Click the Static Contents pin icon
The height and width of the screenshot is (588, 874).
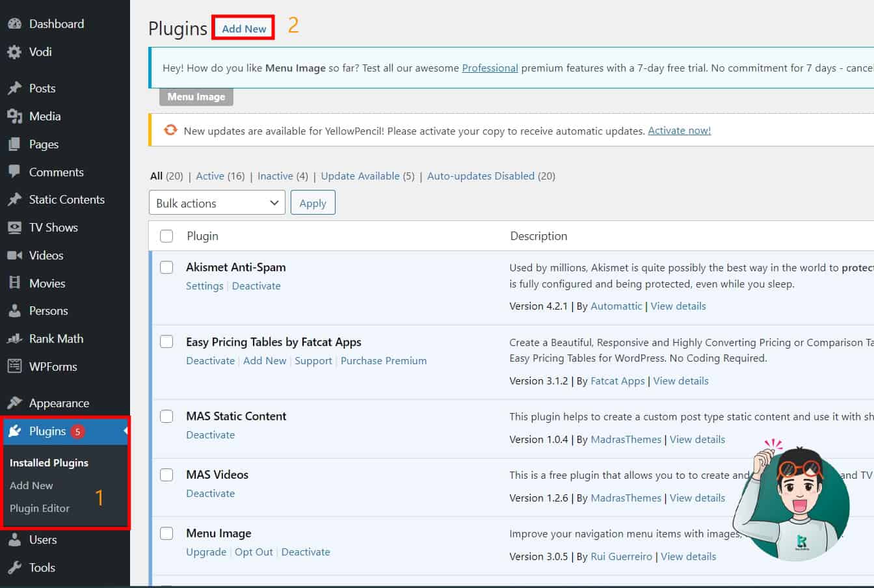pyautogui.click(x=14, y=200)
